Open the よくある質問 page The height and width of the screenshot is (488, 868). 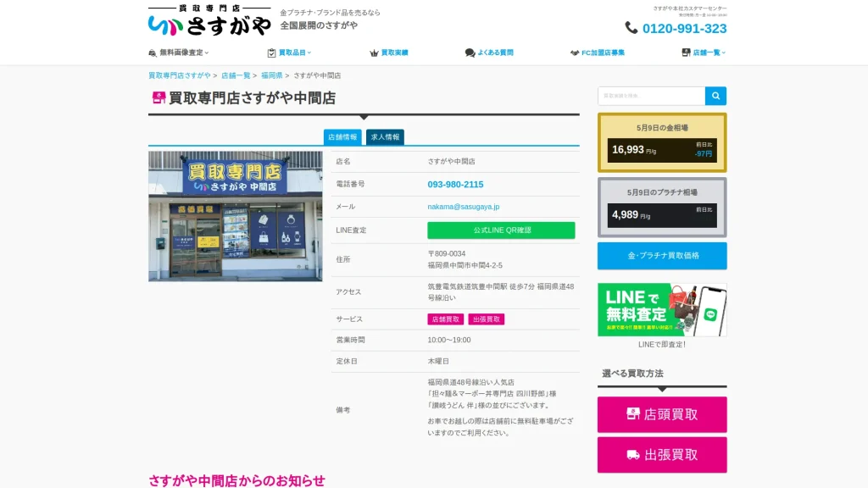click(x=495, y=53)
